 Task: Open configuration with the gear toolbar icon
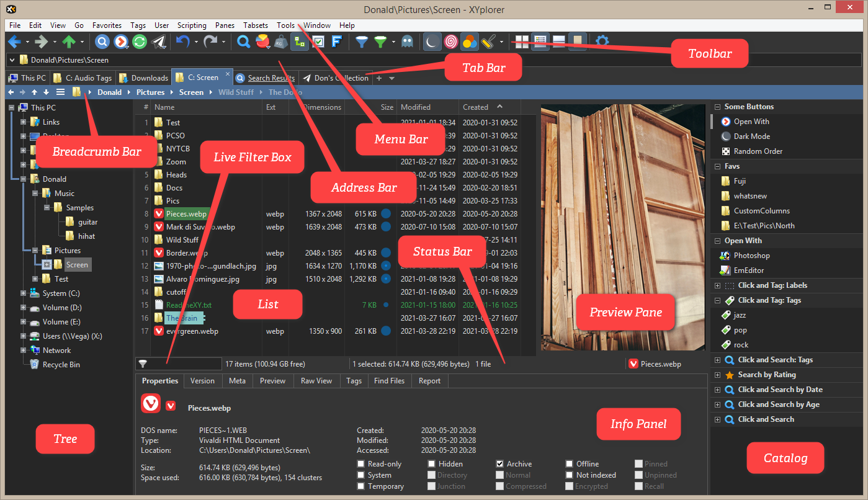602,42
